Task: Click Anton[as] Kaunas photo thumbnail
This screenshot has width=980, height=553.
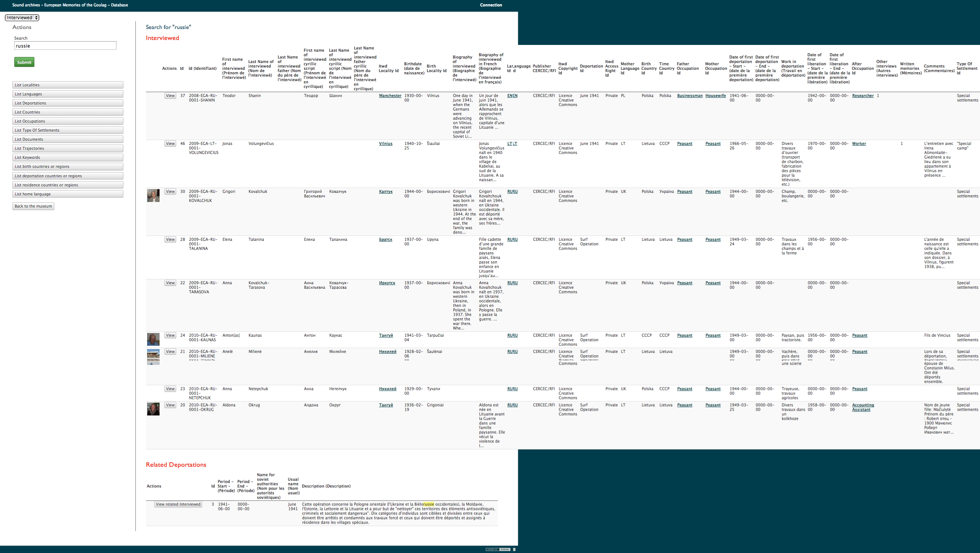Action: click(153, 339)
